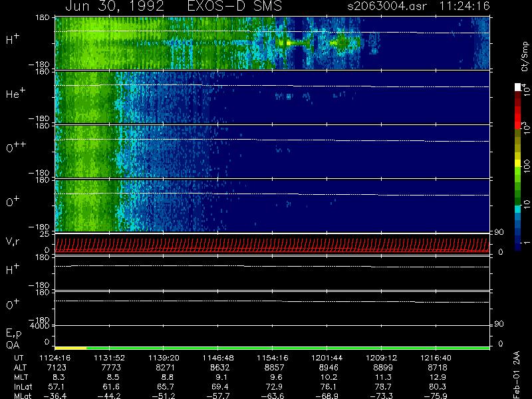Screen dimensions: 532x399
Task: Click the red V,r trace panel
Action: click(272, 245)
